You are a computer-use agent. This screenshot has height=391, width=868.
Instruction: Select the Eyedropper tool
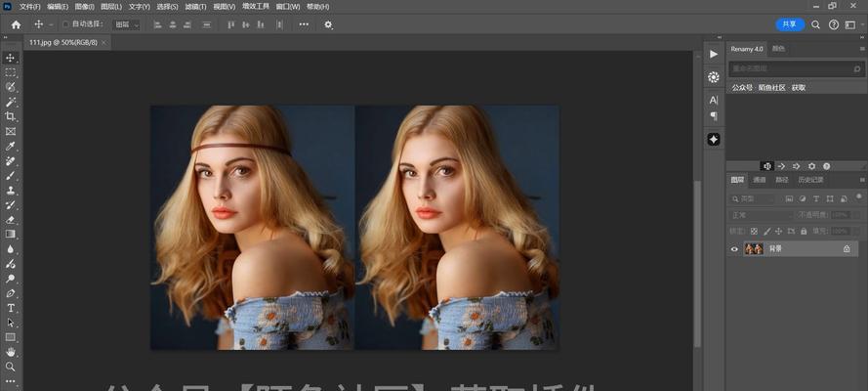click(x=10, y=147)
